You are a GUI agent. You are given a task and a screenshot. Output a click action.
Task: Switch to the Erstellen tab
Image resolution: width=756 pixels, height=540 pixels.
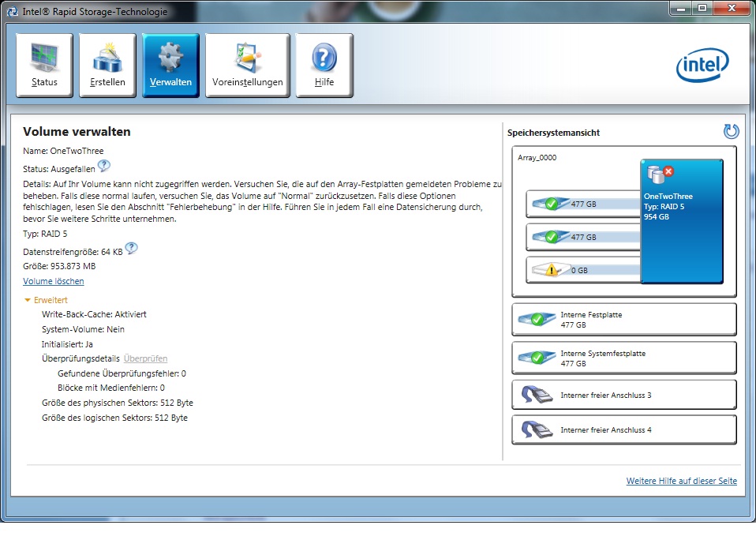click(107, 65)
